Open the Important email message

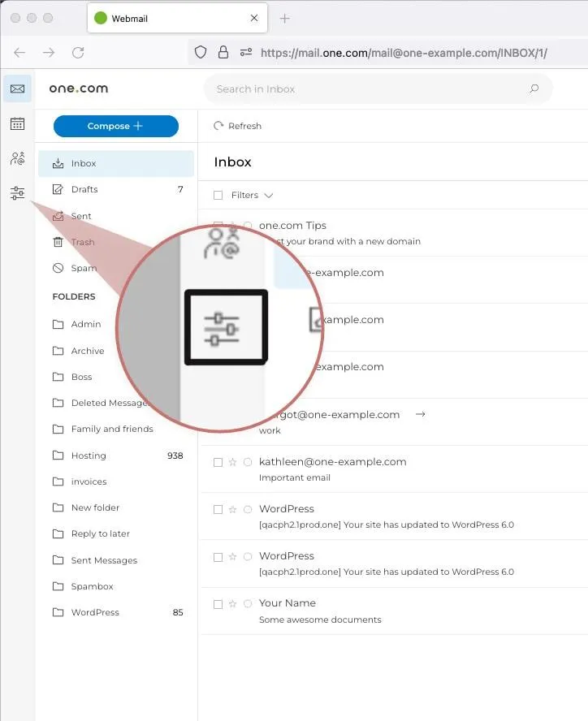[x=393, y=469]
